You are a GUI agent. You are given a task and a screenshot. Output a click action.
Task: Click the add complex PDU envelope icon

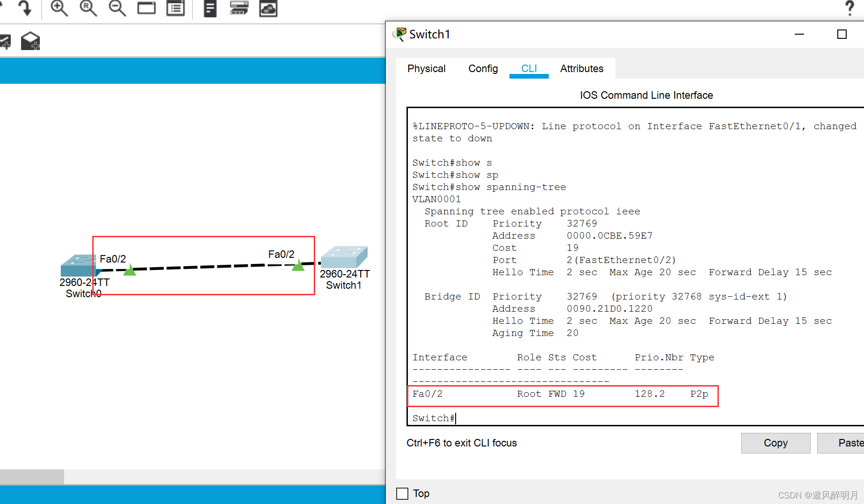tap(30, 41)
